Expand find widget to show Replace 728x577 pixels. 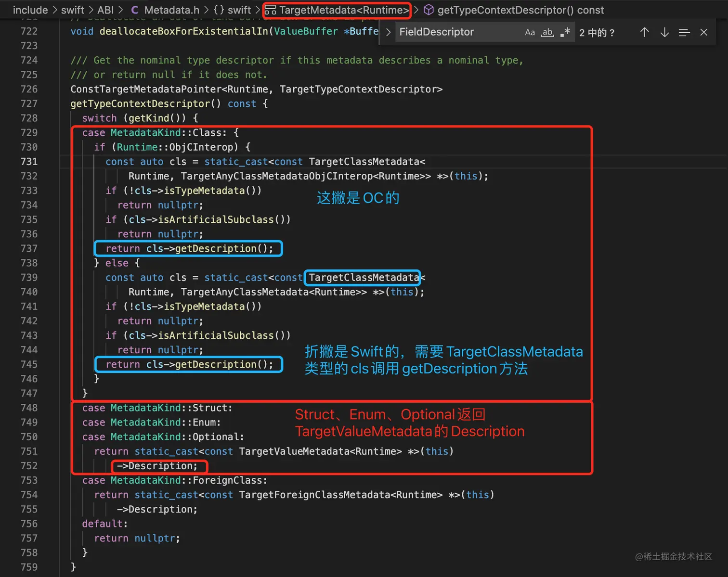coord(388,32)
